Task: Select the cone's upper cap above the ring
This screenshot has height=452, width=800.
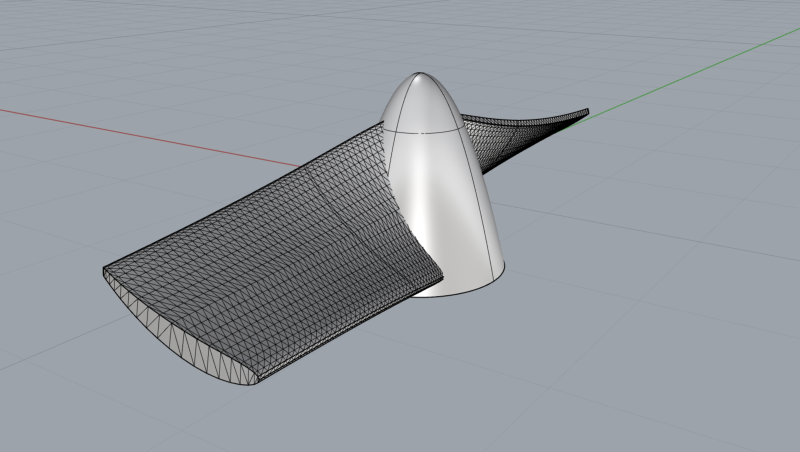Action: click(x=421, y=102)
